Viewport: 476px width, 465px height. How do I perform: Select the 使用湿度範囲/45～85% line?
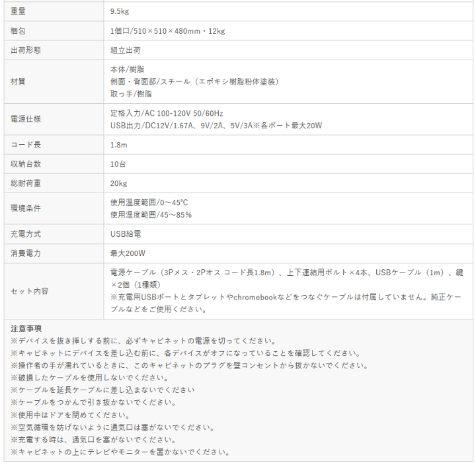pyautogui.click(x=151, y=215)
